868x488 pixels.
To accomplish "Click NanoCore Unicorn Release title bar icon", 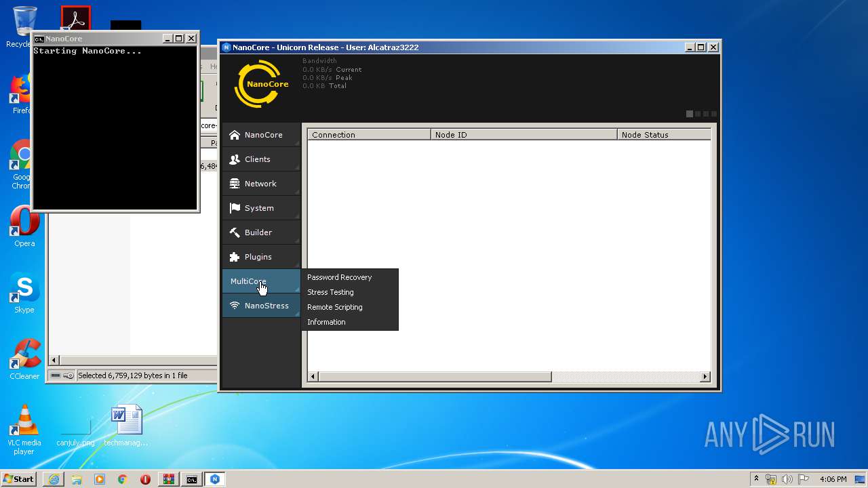I will point(226,47).
